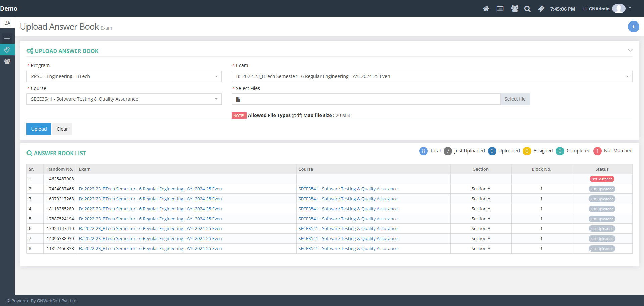Open the Course dropdown list
The height and width of the screenshot is (306, 644).
click(x=124, y=99)
